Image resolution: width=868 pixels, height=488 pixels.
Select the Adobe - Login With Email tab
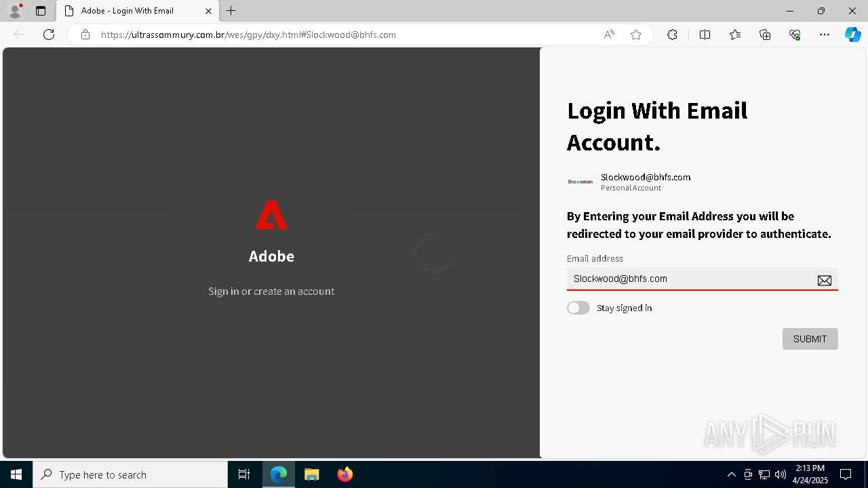coord(138,11)
